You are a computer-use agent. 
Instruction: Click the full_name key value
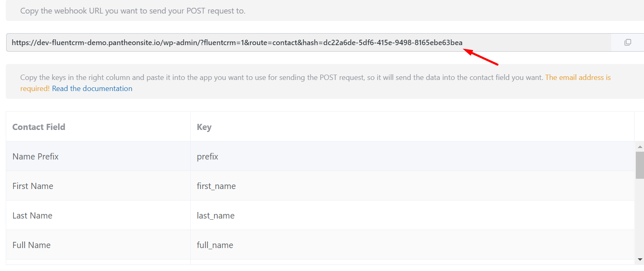[215, 245]
